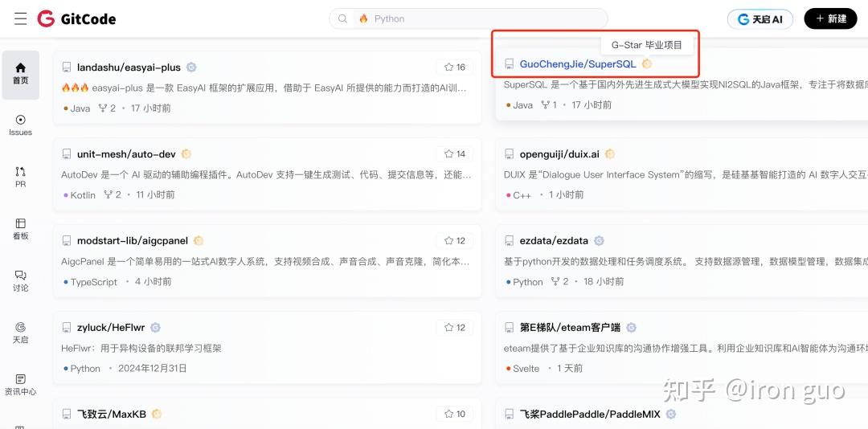Click TypeScript label in aigcpanel card
Image resolution: width=868 pixels, height=429 pixels.
click(x=93, y=282)
